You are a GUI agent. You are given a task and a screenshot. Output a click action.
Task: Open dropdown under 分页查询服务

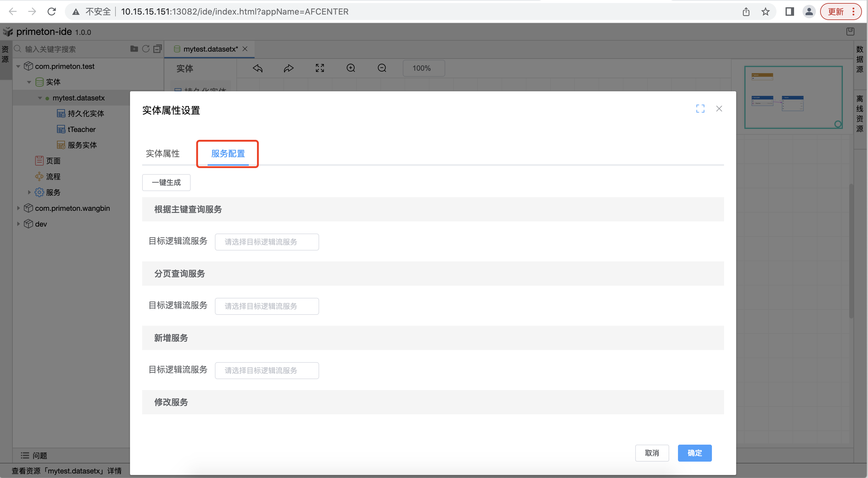coord(267,306)
